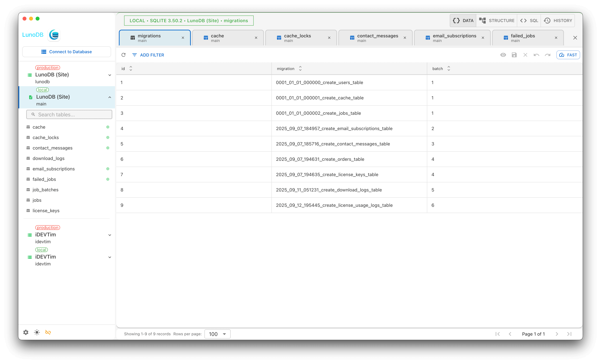Sort by the migration column
Screen dimensions: 601x364
300,69
